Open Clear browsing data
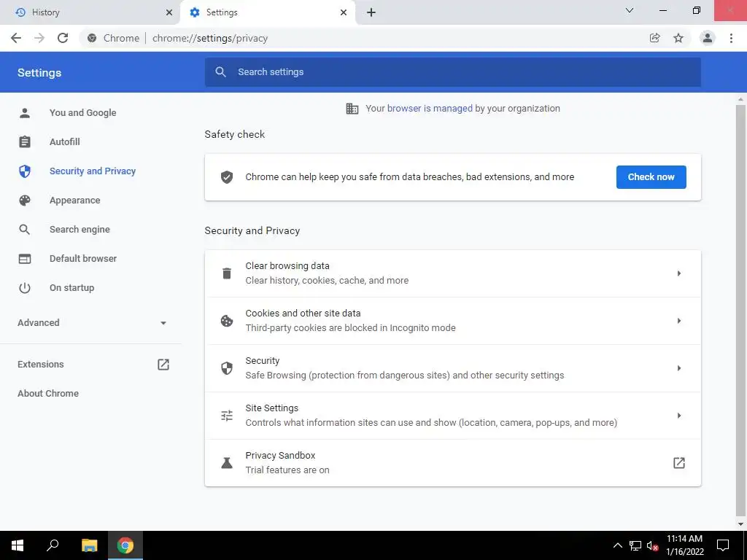 (x=452, y=273)
